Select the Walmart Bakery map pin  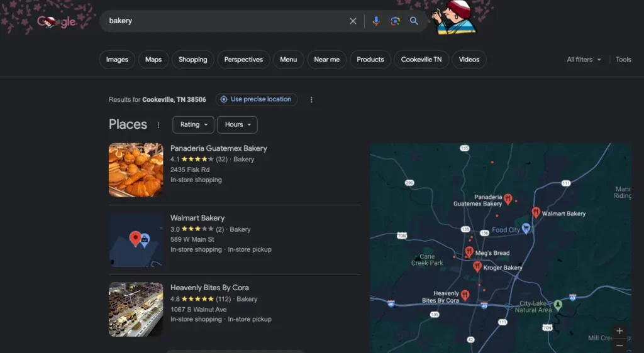tap(536, 212)
